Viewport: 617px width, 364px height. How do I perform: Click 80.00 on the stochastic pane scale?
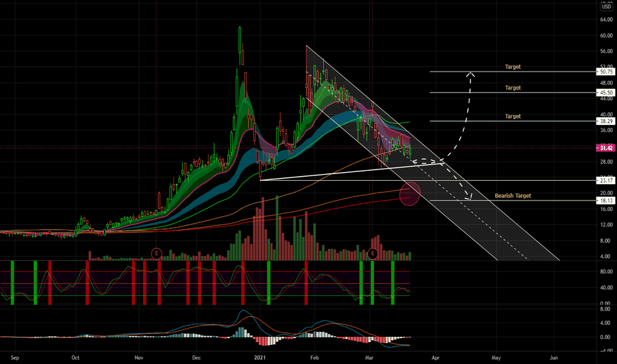coord(606,271)
